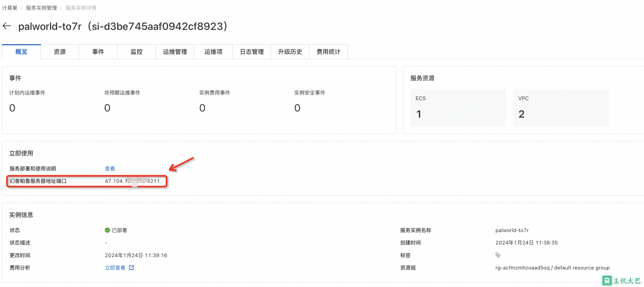Click the tag icon next to 标签
The height and width of the screenshot is (287, 644).
tap(498, 255)
